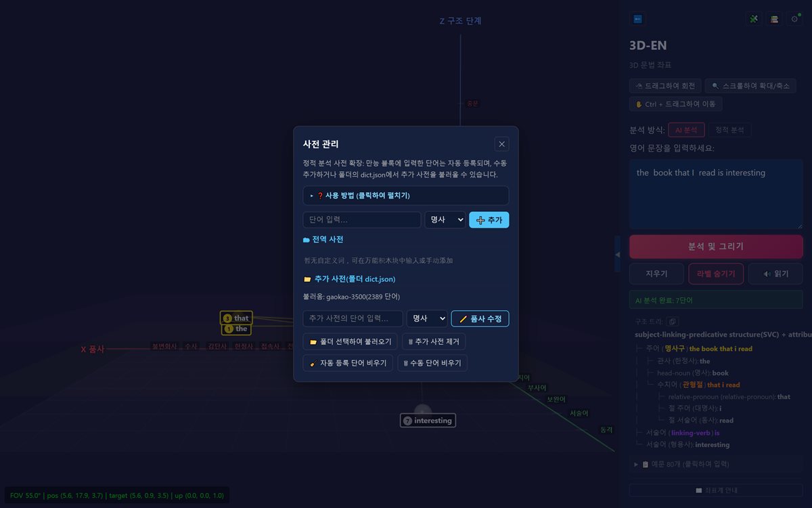812x508 pixels.
Task: Switch to 정적 분석 mode
Action: (x=729, y=130)
